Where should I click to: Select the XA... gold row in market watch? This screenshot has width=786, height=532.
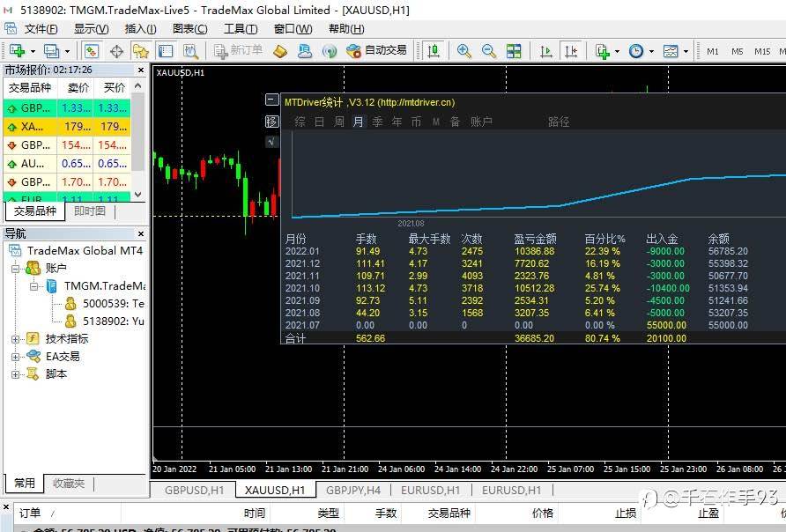point(67,127)
